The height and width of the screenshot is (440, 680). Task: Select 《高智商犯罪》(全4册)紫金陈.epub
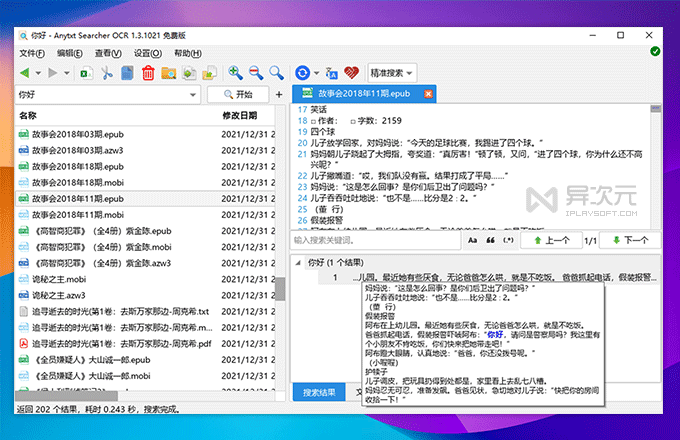tap(145, 231)
